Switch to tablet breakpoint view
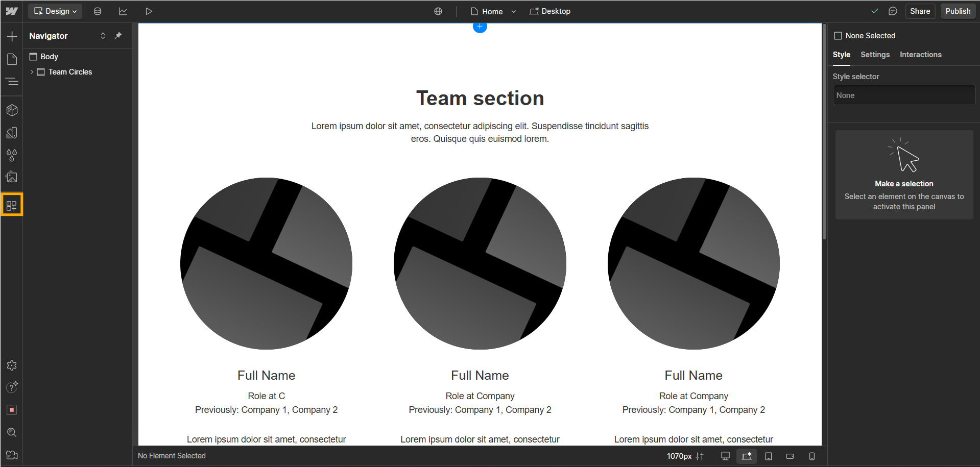 768,456
